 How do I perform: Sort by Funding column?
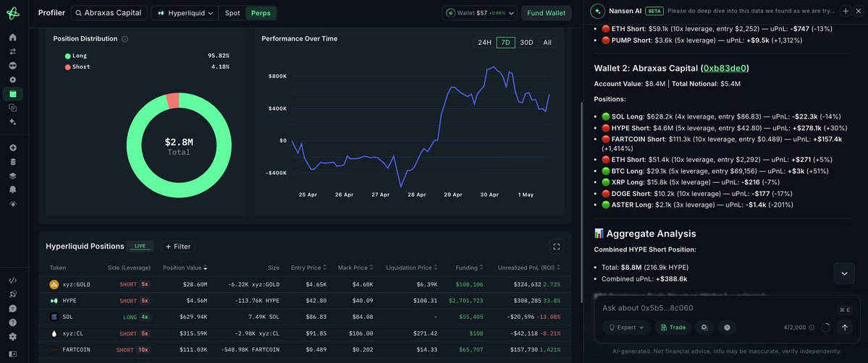(470, 268)
